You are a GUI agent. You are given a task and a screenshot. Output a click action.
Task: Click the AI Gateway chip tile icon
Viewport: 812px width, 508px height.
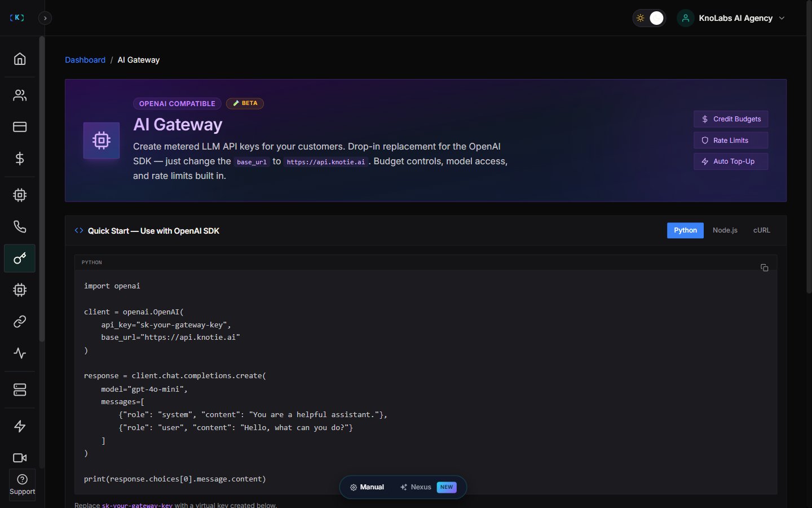click(101, 141)
